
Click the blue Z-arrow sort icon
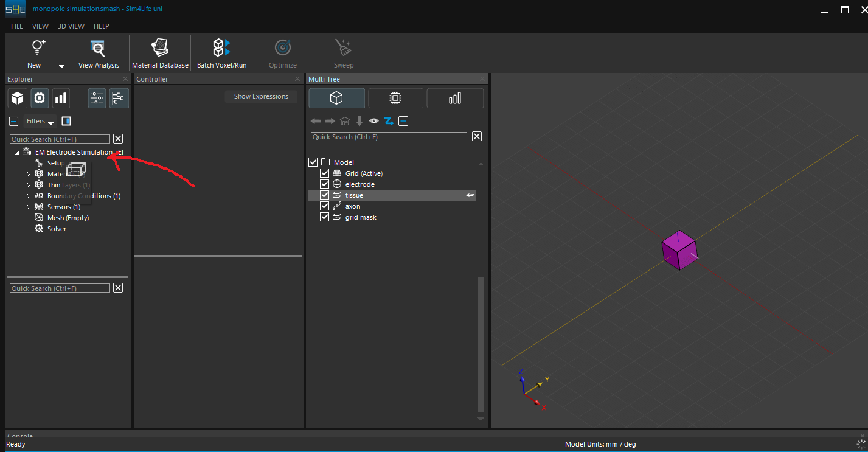[389, 121]
